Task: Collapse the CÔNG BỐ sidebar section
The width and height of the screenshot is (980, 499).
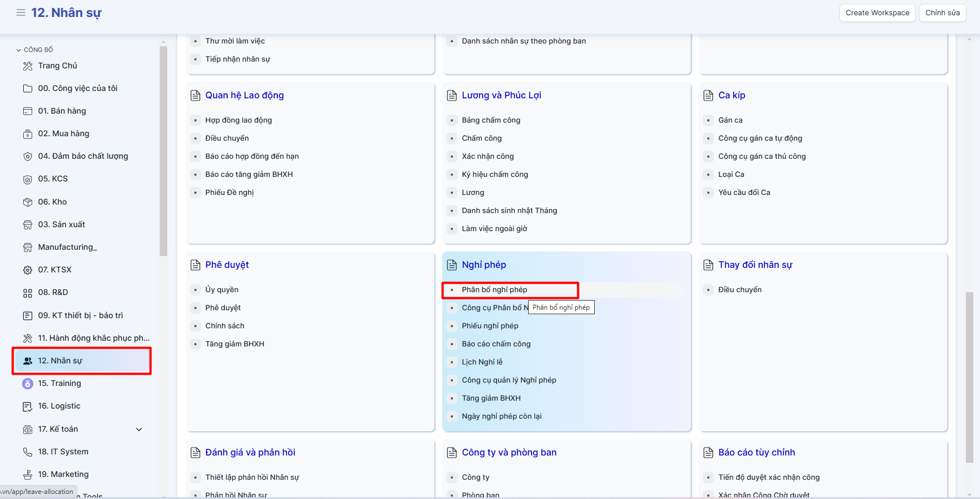Action: (x=19, y=50)
